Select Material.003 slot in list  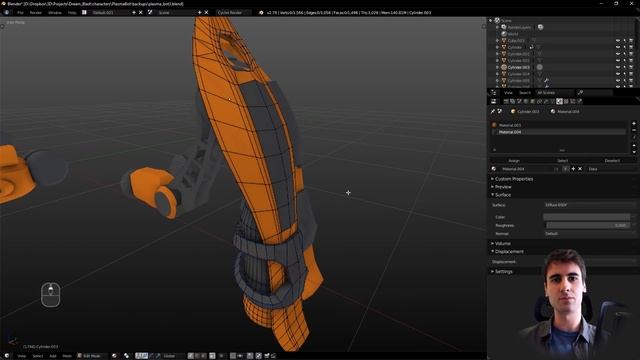click(558, 125)
